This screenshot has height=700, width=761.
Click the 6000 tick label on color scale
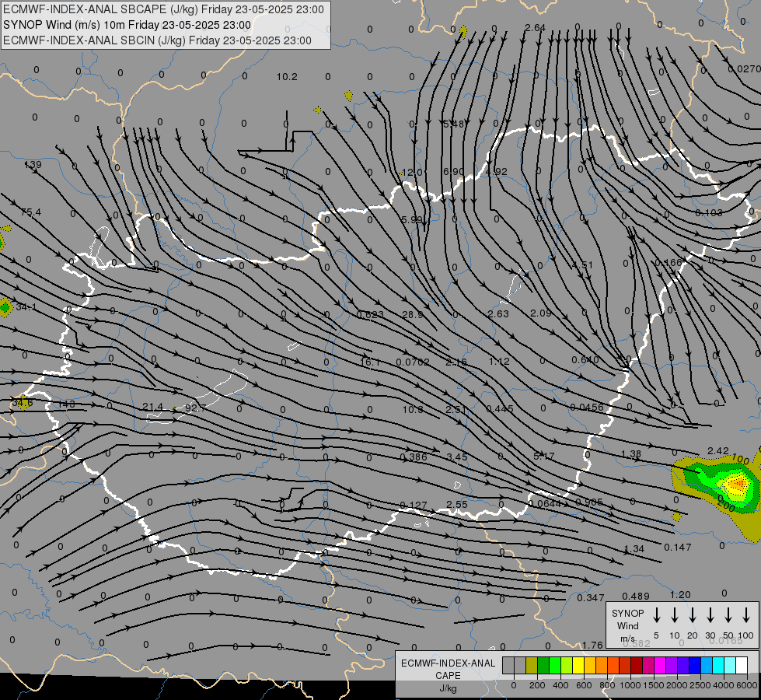pyautogui.click(x=747, y=685)
